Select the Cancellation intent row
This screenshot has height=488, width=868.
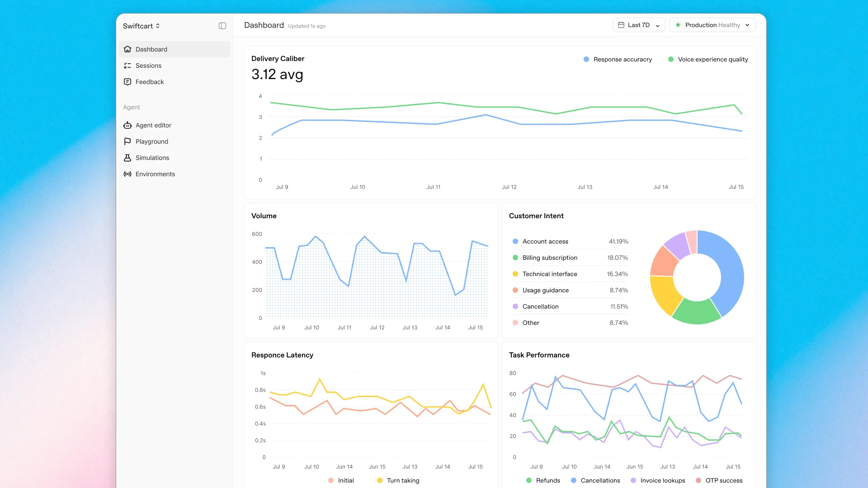pyautogui.click(x=570, y=306)
